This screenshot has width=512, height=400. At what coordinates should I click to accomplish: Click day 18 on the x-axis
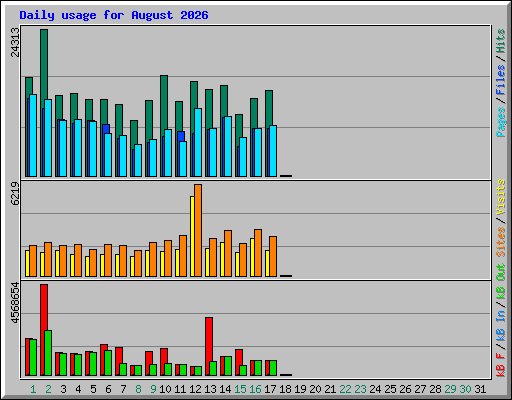click(285, 389)
